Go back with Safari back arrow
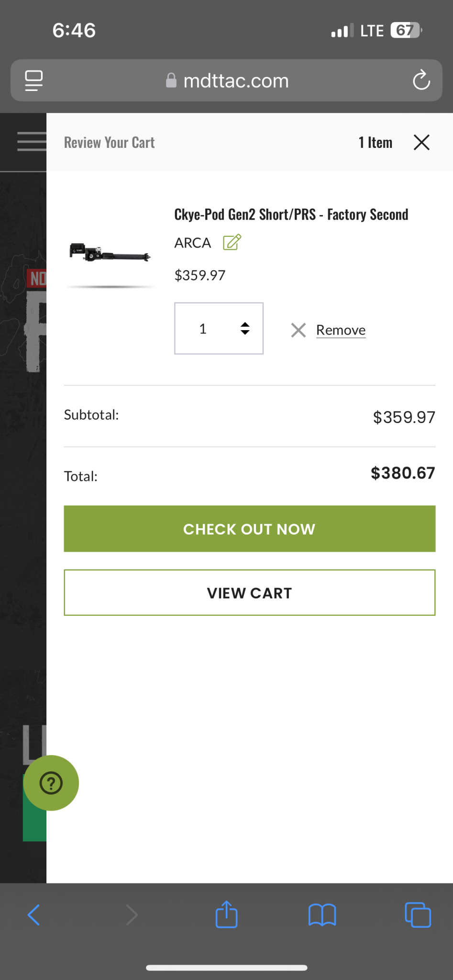453x980 pixels. pyautogui.click(x=34, y=915)
